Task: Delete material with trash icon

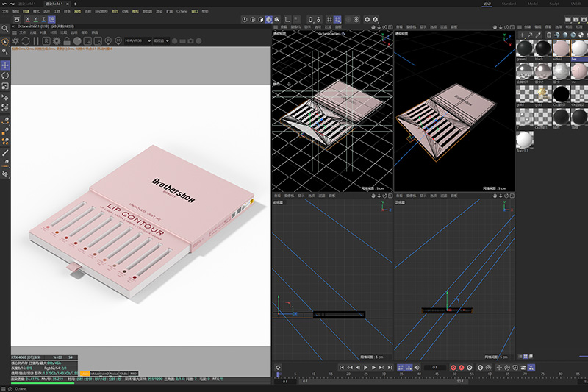Action: click(x=548, y=35)
